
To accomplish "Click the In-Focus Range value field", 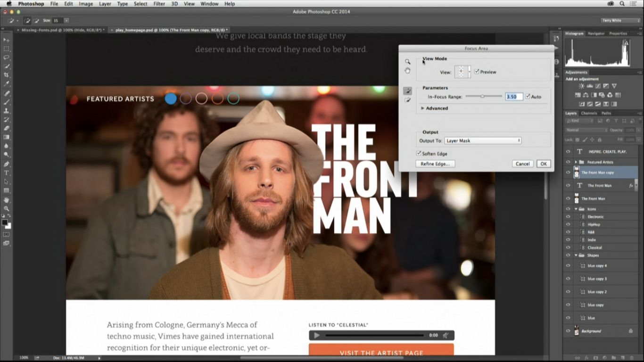I will coord(514,97).
